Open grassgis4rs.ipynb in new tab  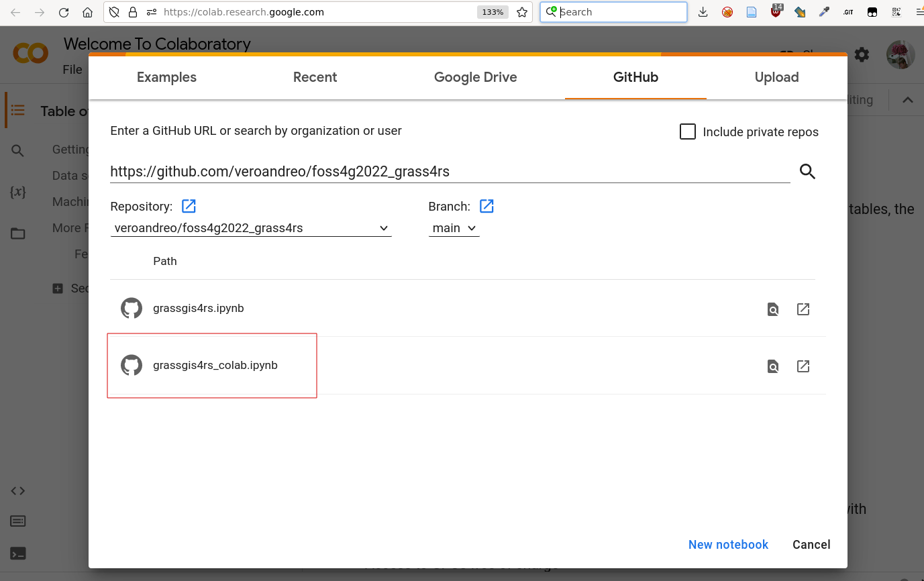[x=803, y=309]
